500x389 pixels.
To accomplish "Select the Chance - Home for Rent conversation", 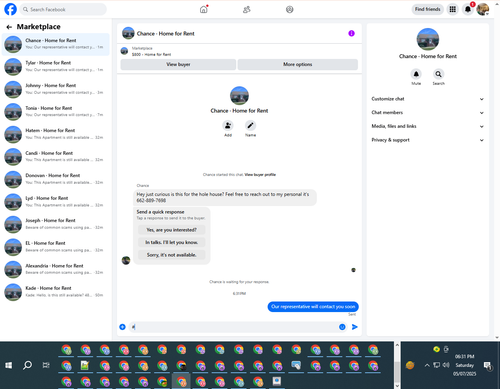I will (x=56, y=44).
